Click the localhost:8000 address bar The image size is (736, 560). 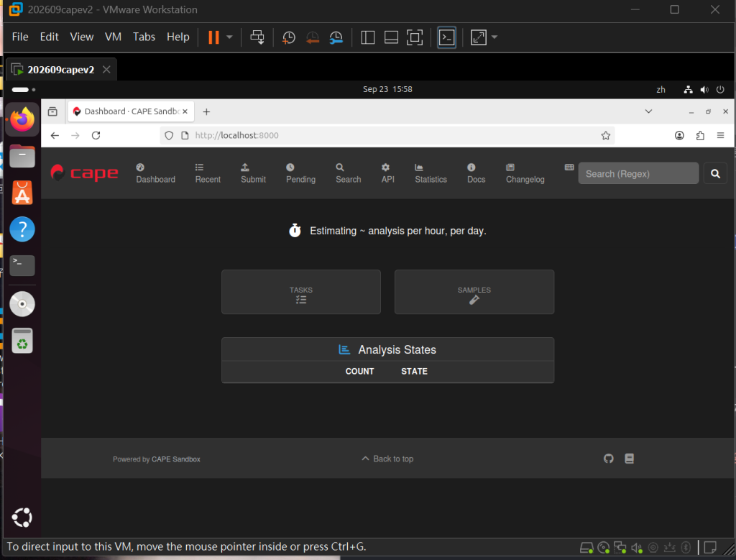pos(387,135)
